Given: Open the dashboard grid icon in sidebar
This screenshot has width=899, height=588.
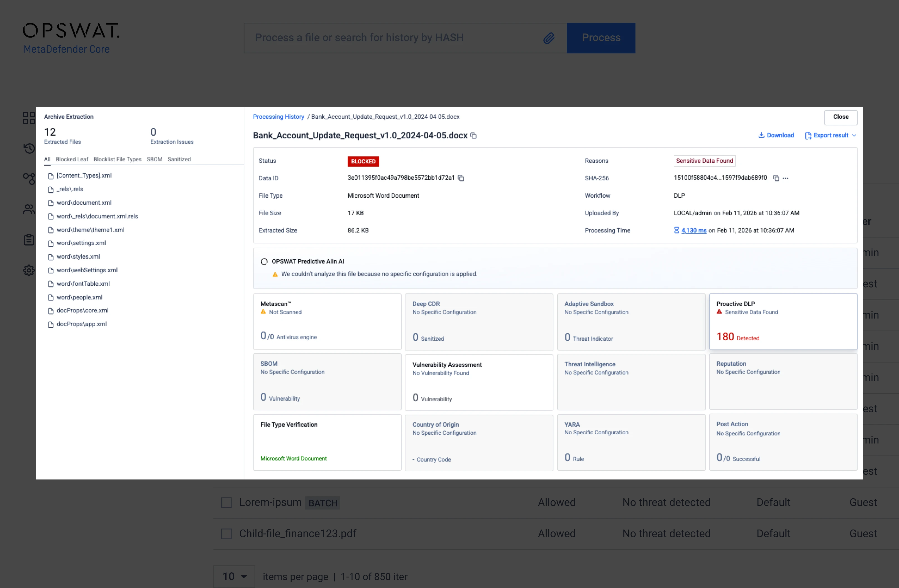Looking at the screenshot, I should (x=29, y=118).
